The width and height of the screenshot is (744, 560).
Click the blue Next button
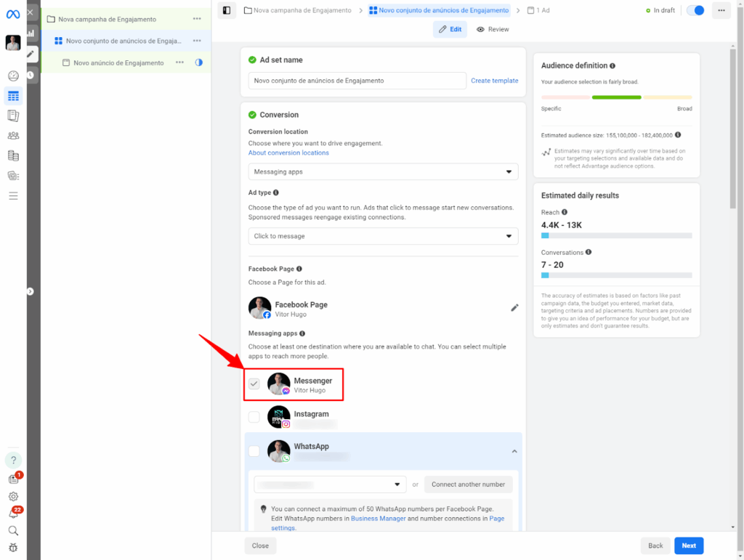(689, 545)
